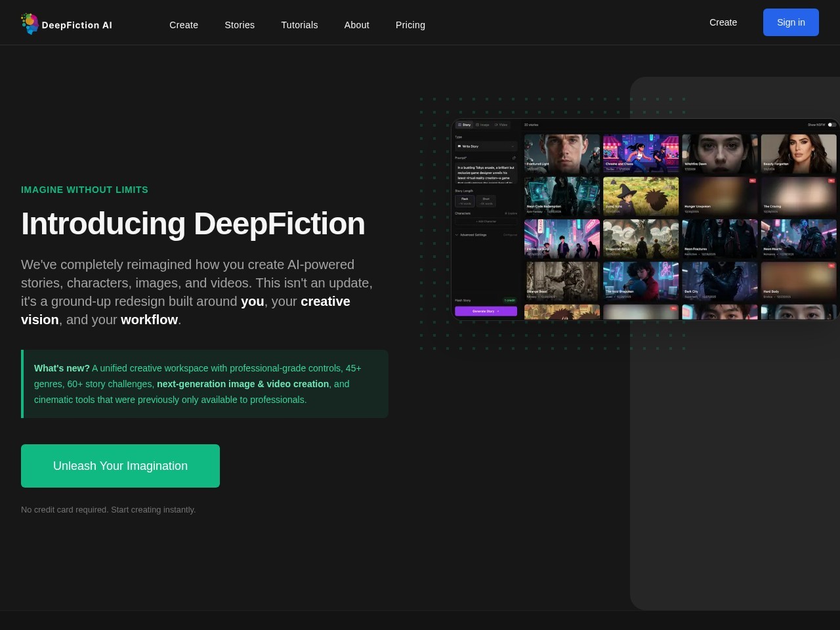View the Pricing page
Viewport: 840px width, 630px height.
pos(410,25)
